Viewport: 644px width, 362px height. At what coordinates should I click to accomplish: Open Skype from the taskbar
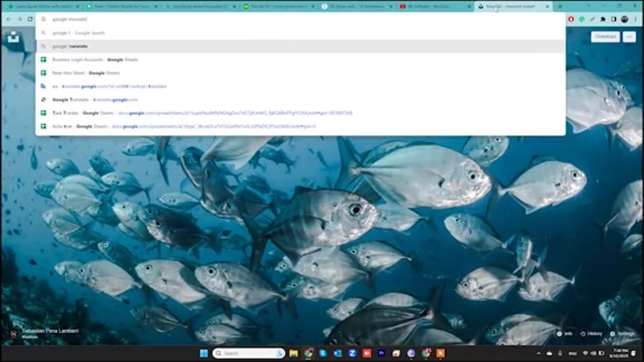point(323,353)
